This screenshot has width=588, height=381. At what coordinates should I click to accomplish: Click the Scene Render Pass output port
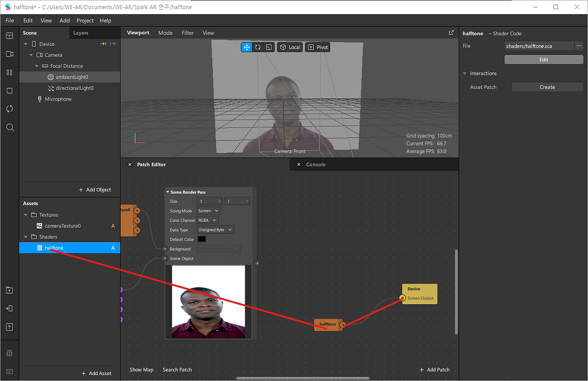coord(257,263)
